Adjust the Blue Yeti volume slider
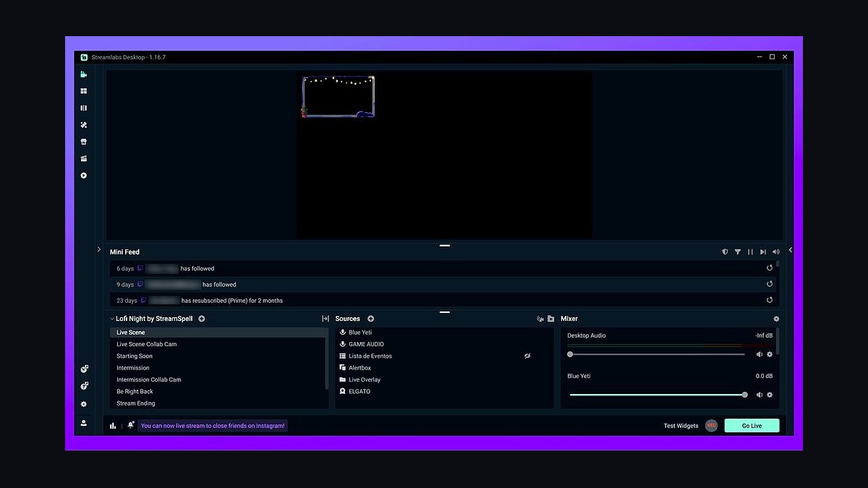Viewport: 868px width, 488px height. (657, 395)
